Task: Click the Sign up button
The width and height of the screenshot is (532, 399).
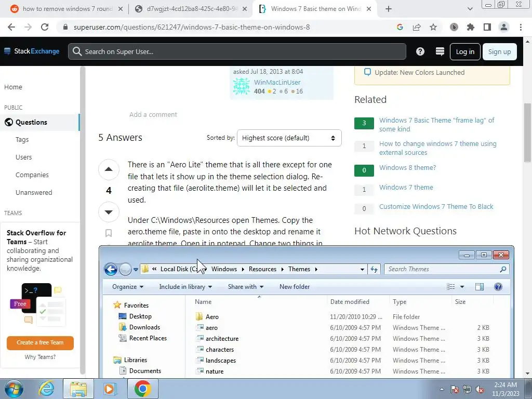Action: click(499, 51)
